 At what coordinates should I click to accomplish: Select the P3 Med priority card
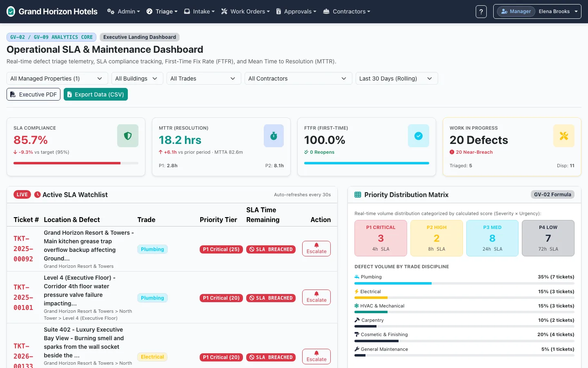[492, 238]
